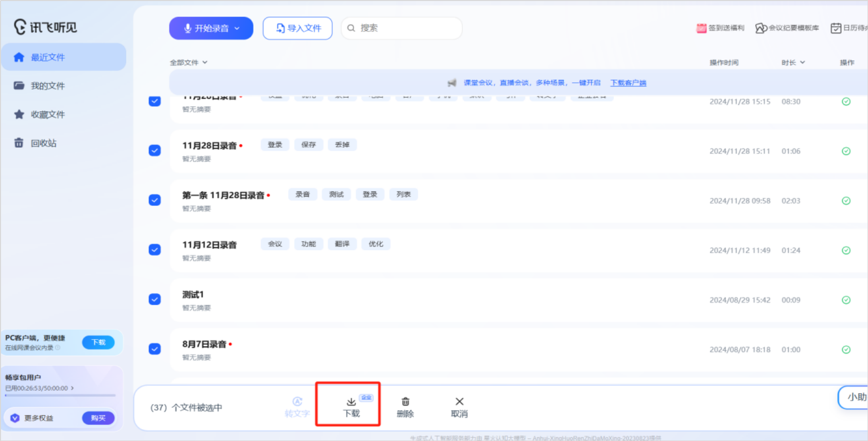Click the search magnifier icon
The height and width of the screenshot is (441, 868).
(351, 28)
